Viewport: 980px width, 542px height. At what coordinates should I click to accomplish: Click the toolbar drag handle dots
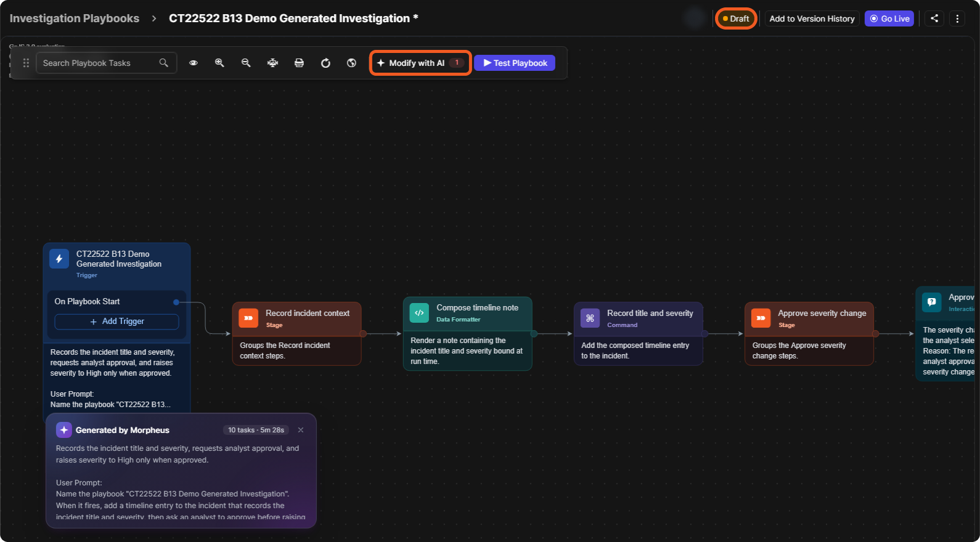click(x=26, y=63)
